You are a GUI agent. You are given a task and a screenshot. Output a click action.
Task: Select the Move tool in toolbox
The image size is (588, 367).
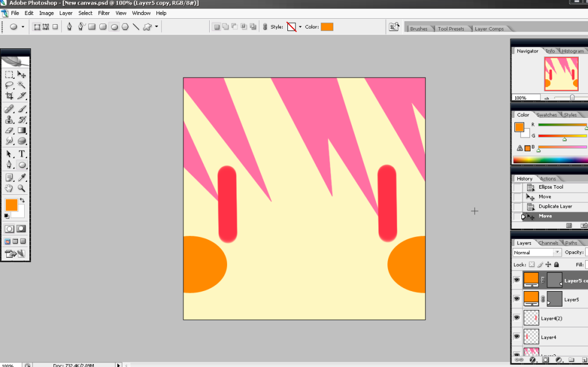pyautogui.click(x=21, y=74)
